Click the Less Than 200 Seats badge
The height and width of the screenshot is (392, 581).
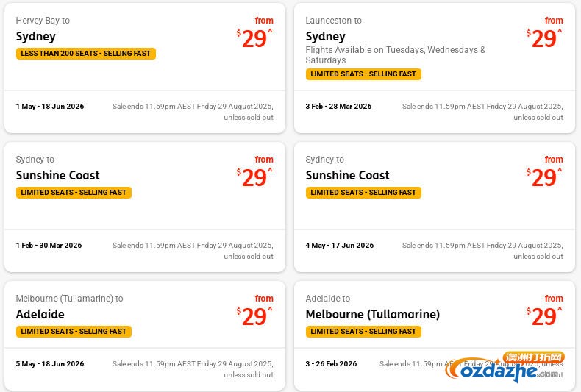coord(85,54)
